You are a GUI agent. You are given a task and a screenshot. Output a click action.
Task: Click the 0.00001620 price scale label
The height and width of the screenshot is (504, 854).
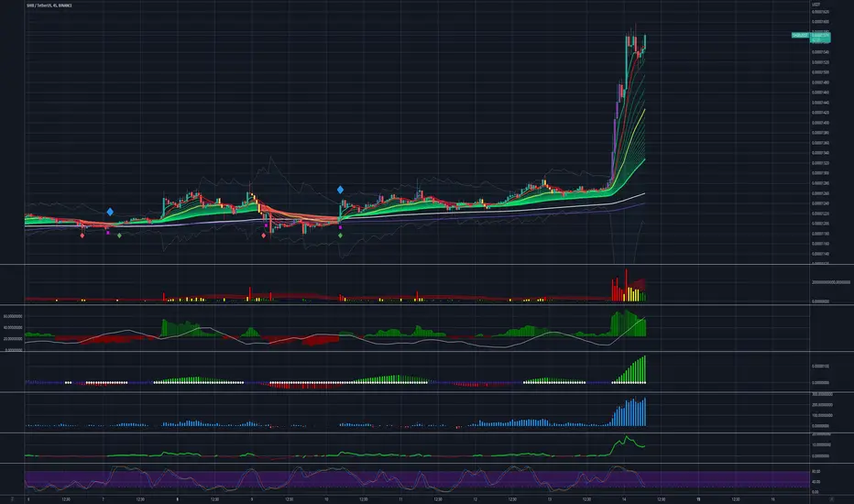tap(821, 11)
